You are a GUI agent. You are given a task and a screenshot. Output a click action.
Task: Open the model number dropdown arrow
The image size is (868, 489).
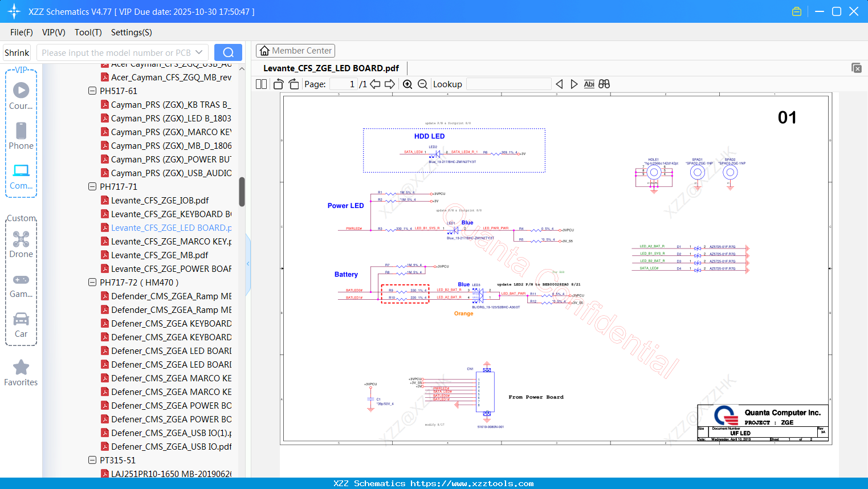tap(199, 52)
